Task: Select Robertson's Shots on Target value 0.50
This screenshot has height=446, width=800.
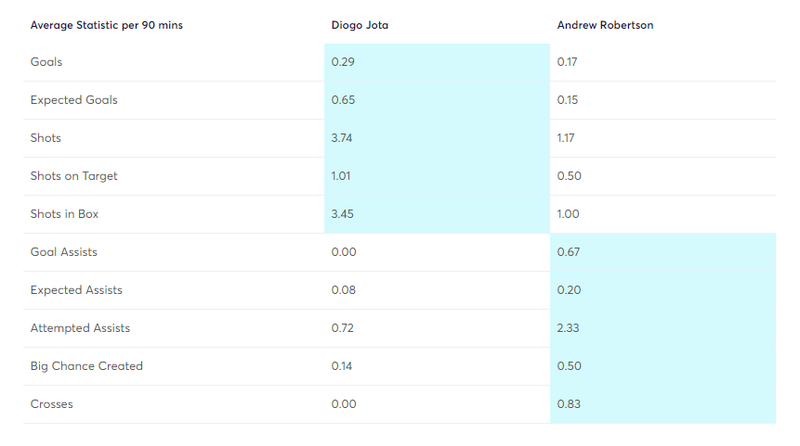Action: point(569,176)
